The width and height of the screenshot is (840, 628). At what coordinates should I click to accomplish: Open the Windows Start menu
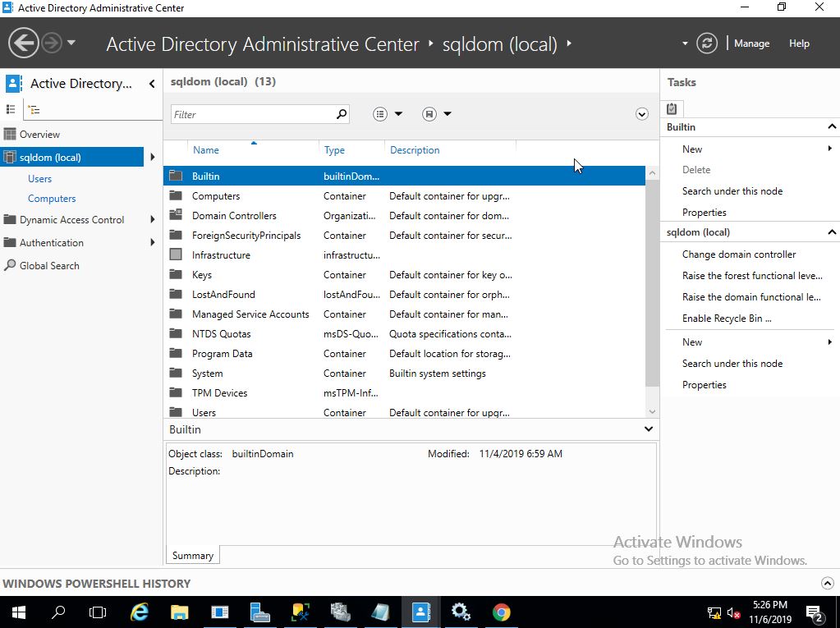(x=18, y=612)
